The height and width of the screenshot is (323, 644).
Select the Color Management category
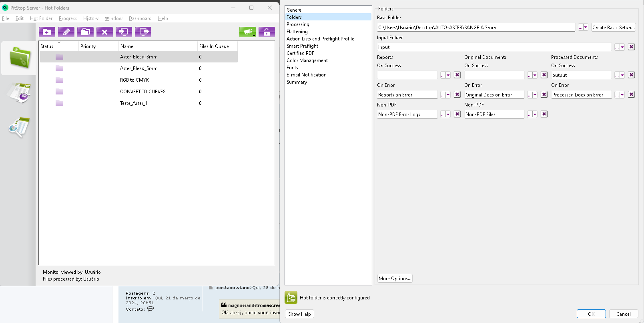pyautogui.click(x=328, y=60)
